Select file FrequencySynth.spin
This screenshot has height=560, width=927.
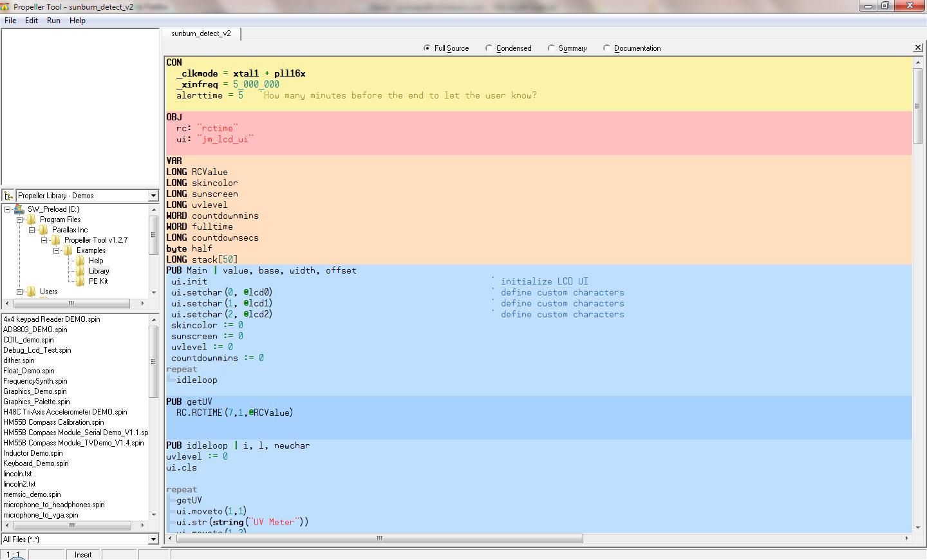35,381
